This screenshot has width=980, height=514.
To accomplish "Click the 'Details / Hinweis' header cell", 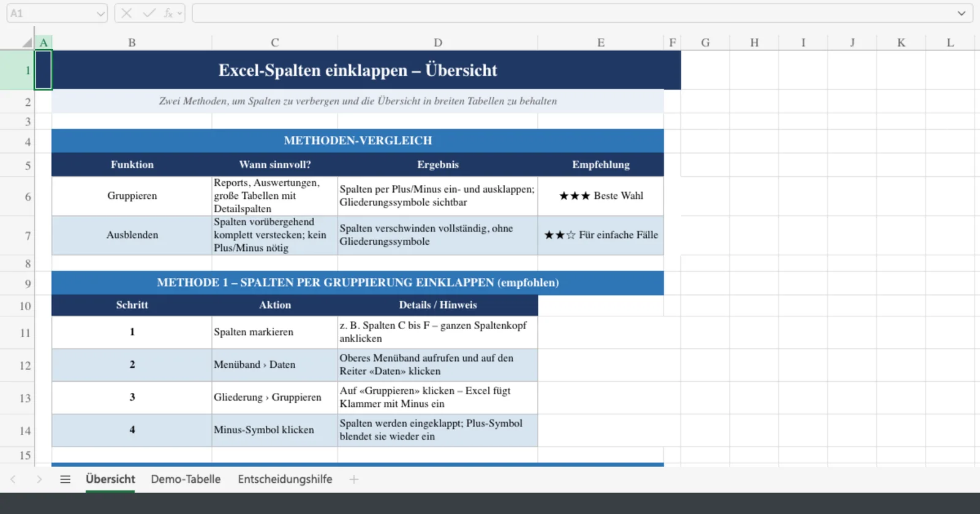I will click(438, 305).
